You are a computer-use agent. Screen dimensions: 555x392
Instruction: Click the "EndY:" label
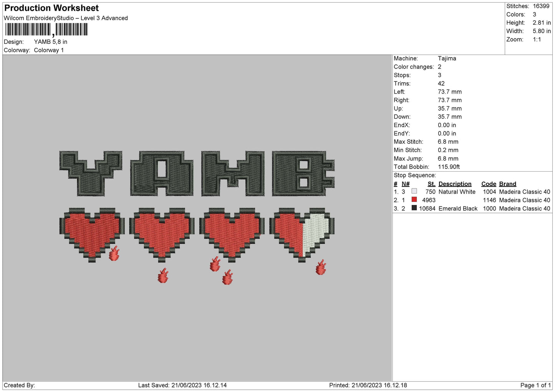pyautogui.click(x=402, y=134)
